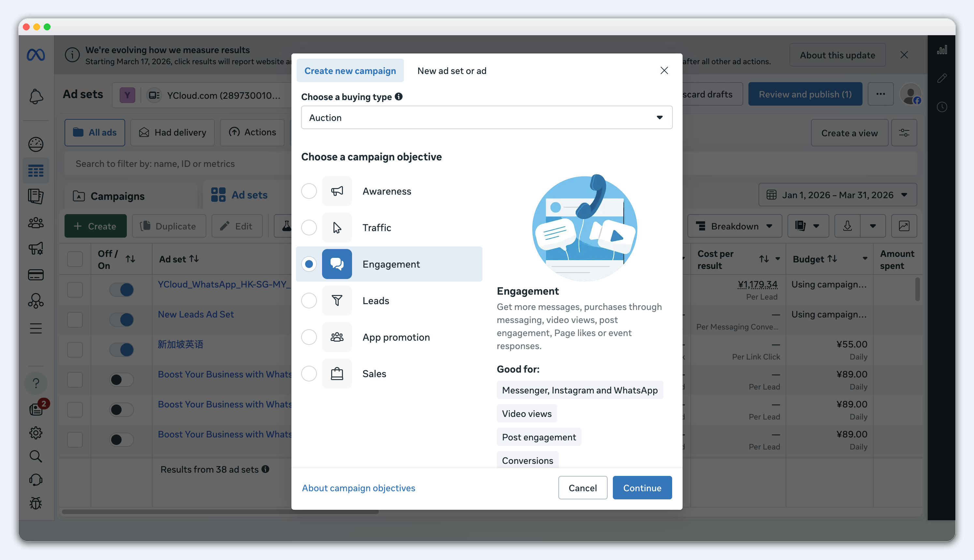The image size is (974, 560).
Task: Expand the arrow next to the export icon
Action: click(873, 226)
